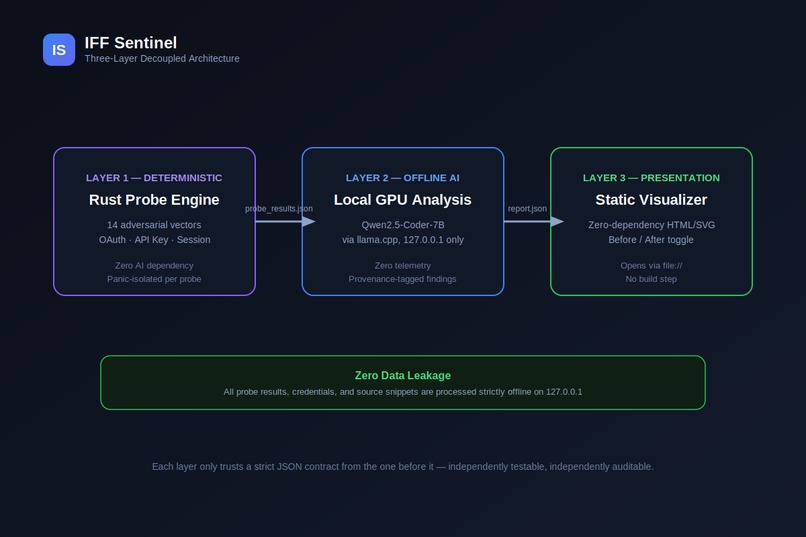Click the probe_results.json arrow label
Image resolution: width=806 pixels, height=537 pixels.
point(279,209)
